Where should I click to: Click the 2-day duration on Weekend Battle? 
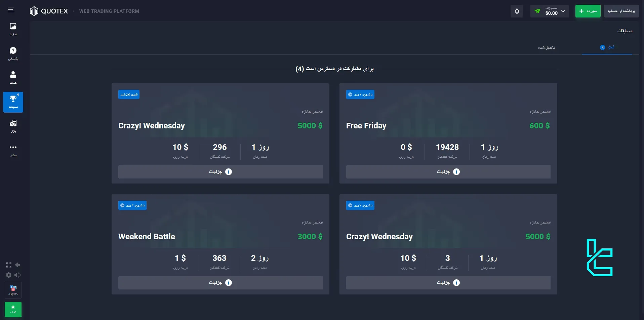coord(260,258)
